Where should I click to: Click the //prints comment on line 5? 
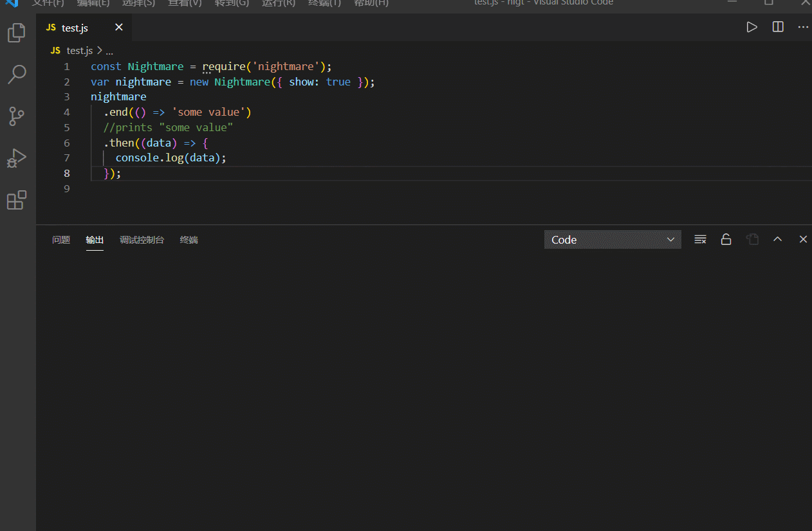(168, 127)
